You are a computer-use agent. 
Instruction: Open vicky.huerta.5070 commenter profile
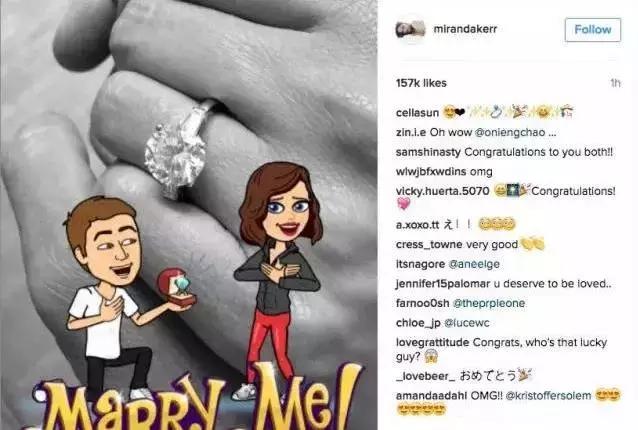pos(442,191)
